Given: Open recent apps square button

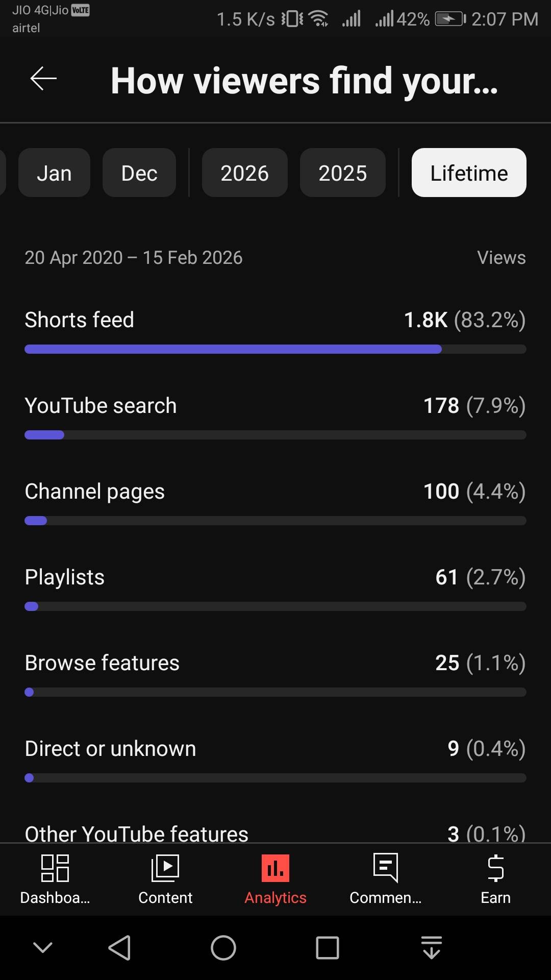Looking at the screenshot, I should point(328,948).
